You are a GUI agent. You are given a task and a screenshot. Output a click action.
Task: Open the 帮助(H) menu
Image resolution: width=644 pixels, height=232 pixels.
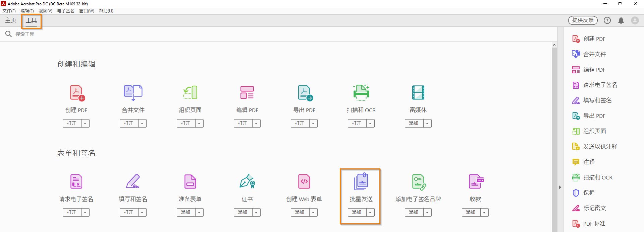point(106,11)
